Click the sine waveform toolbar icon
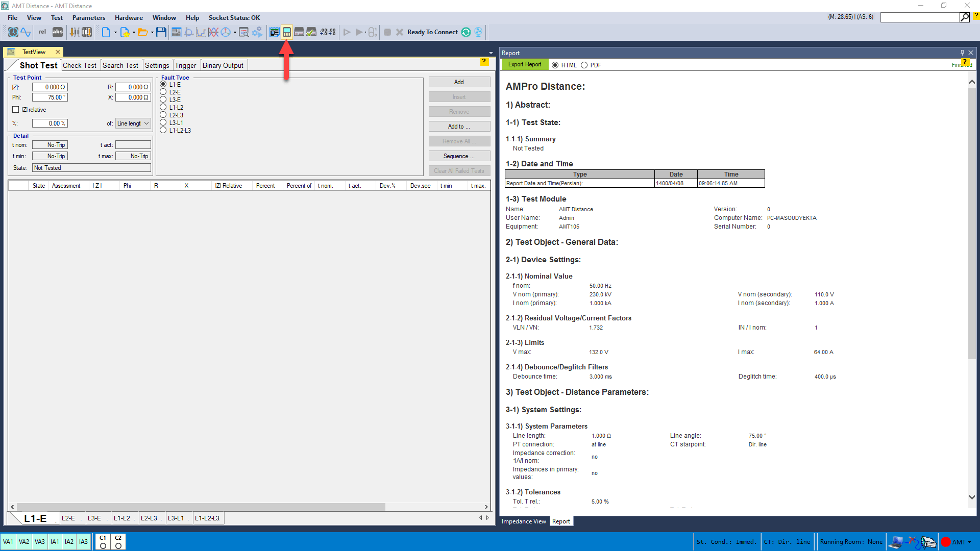 26,32
